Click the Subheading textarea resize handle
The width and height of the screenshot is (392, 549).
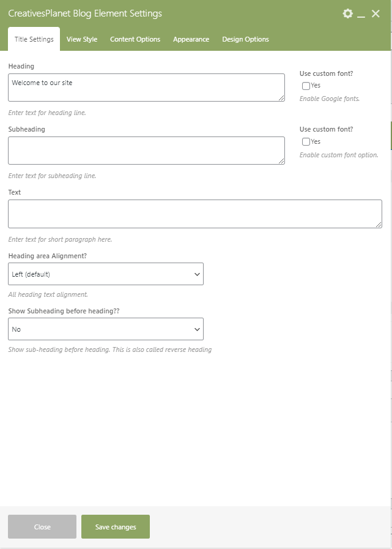(x=281, y=161)
